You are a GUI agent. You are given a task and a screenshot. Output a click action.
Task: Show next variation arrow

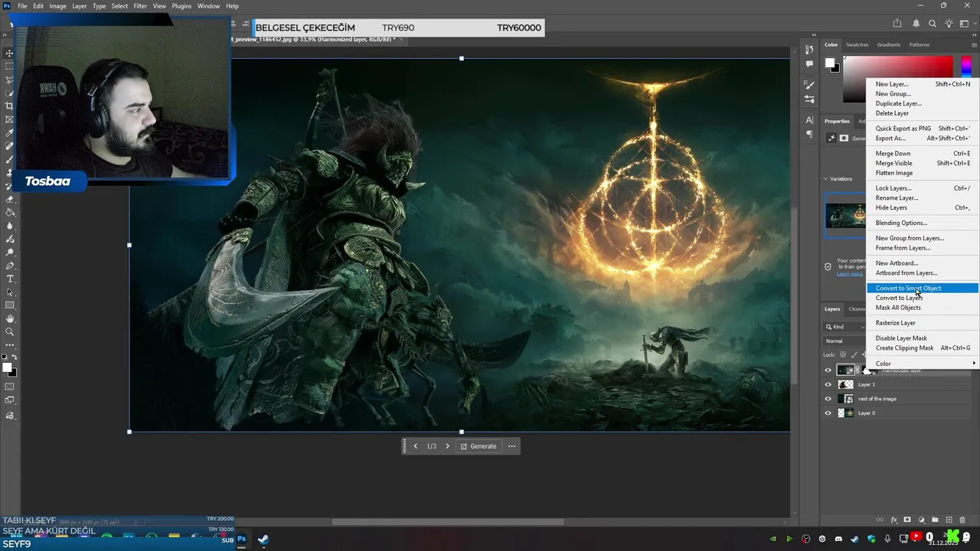click(447, 446)
